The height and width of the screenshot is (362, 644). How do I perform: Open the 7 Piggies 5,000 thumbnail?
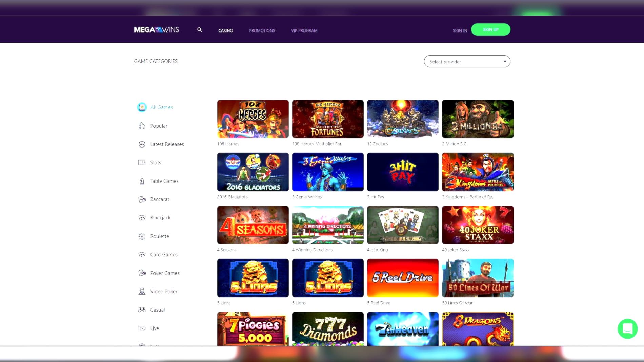point(253,329)
